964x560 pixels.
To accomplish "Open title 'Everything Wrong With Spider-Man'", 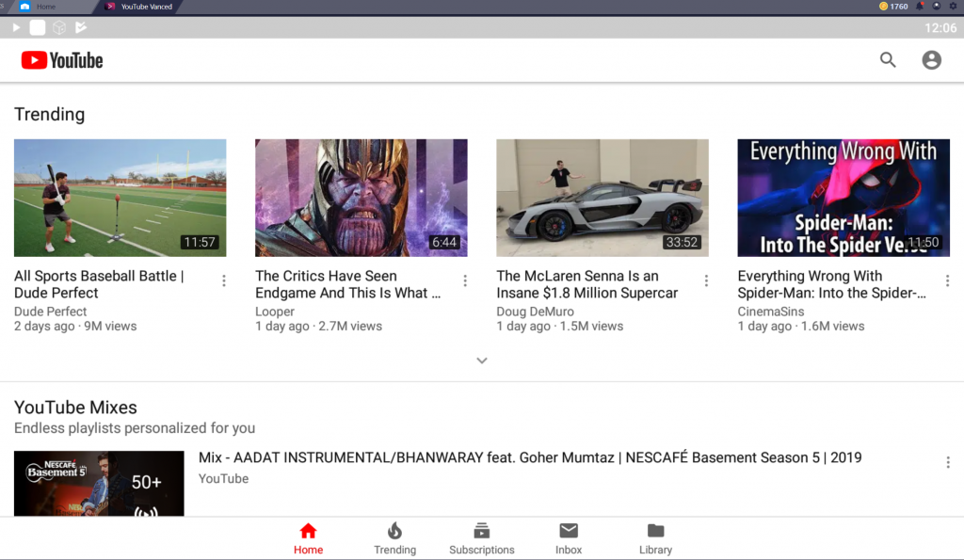I will (x=832, y=284).
